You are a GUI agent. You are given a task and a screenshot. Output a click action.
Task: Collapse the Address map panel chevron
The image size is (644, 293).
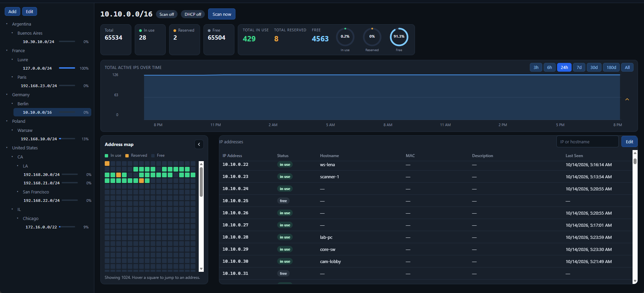(x=199, y=144)
